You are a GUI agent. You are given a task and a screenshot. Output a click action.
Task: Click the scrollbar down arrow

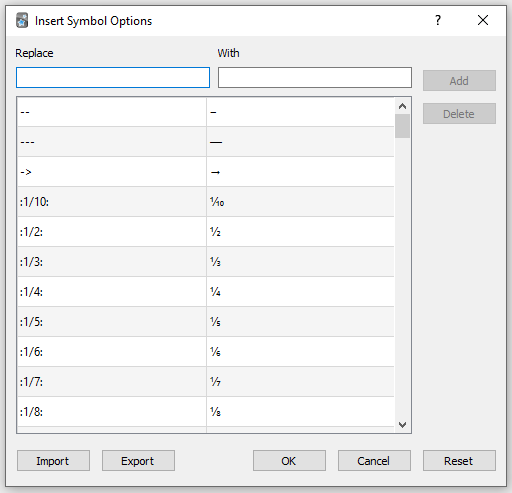click(x=402, y=425)
